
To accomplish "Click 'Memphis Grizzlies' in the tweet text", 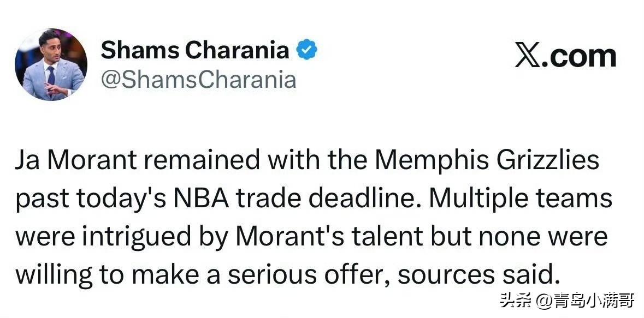I will click(x=487, y=161).
